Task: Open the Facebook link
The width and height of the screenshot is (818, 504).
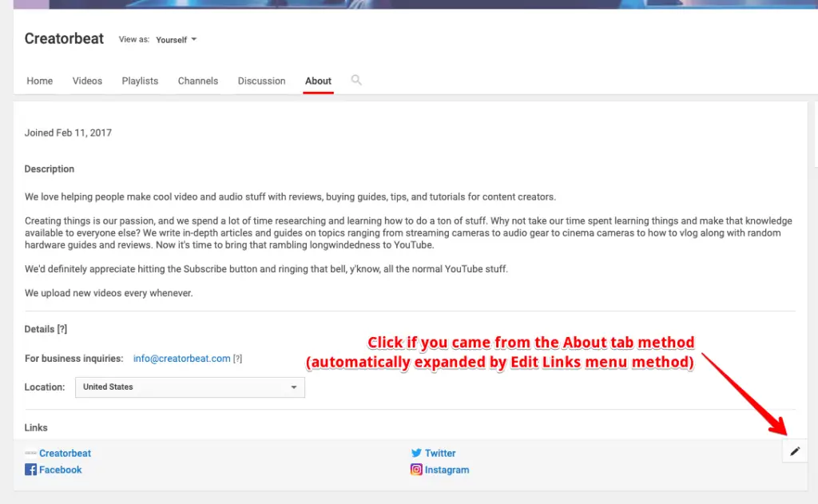Action: [x=61, y=470]
